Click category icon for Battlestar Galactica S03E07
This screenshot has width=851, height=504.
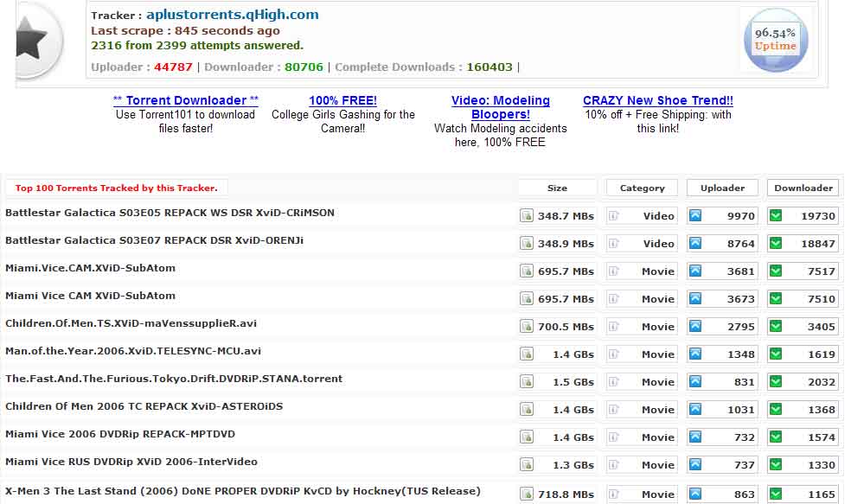(x=613, y=244)
